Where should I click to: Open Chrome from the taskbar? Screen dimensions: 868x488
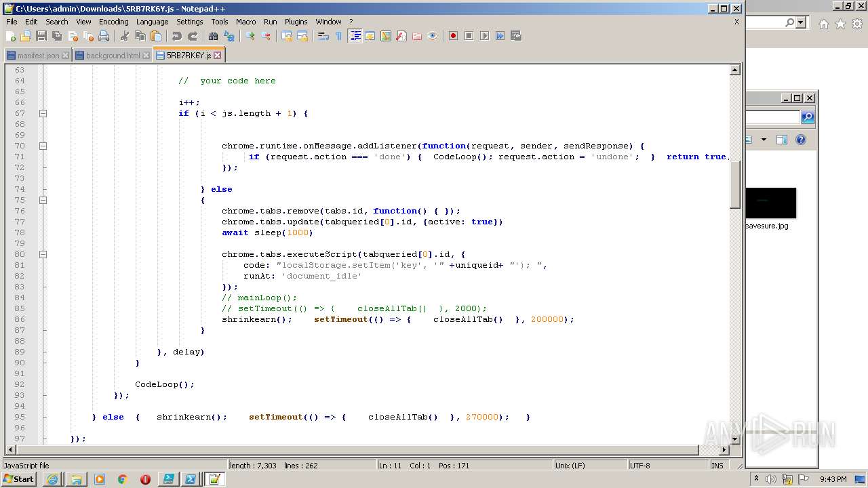(x=123, y=479)
